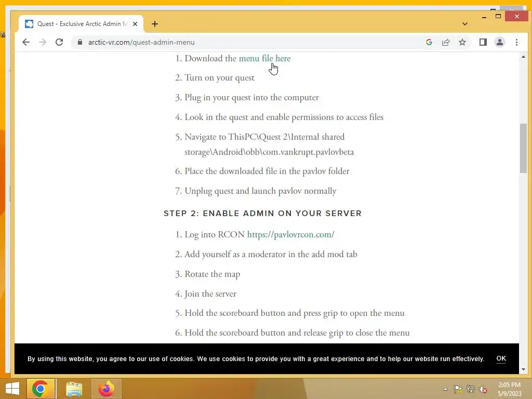
Task: Open the Chrome profile menu
Action: pos(500,42)
